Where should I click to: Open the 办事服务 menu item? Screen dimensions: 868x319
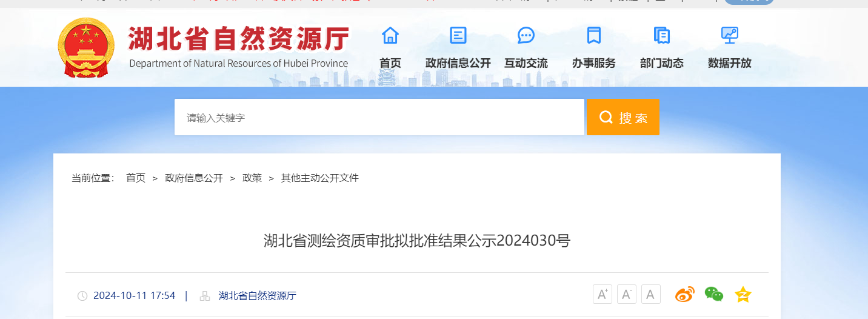[594, 63]
